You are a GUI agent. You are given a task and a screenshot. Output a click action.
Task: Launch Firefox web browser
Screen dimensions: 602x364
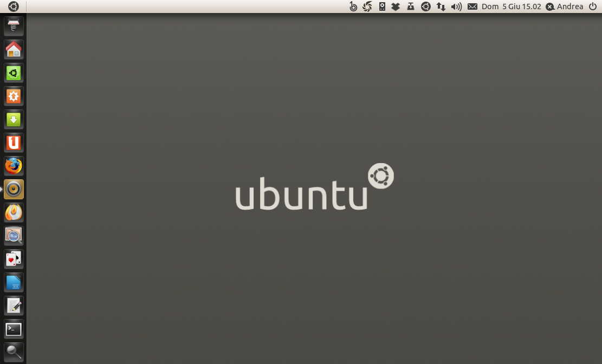[14, 166]
